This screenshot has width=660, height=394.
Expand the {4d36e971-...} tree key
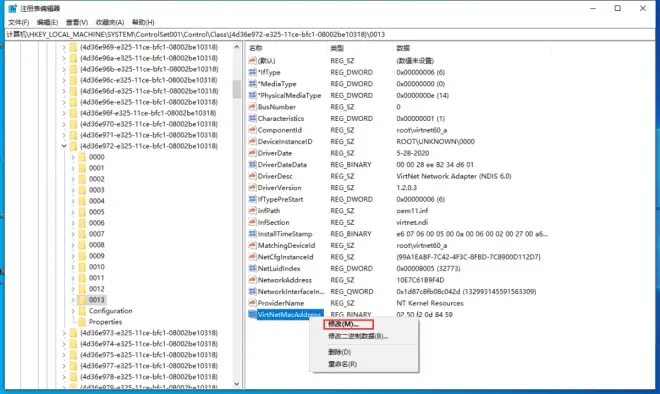pos(64,135)
